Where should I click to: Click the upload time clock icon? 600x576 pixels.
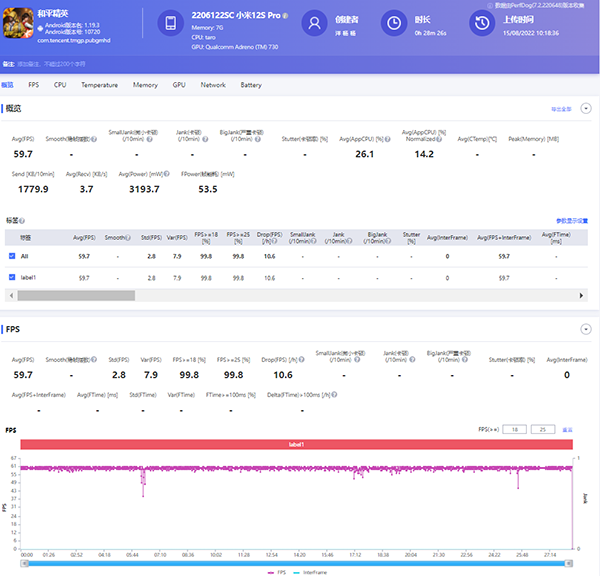click(x=483, y=23)
